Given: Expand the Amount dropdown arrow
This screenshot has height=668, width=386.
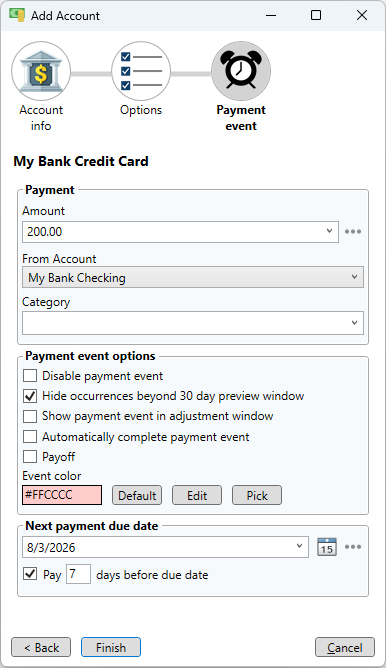Looking at the screenshot, I should [x=329, y=231].
